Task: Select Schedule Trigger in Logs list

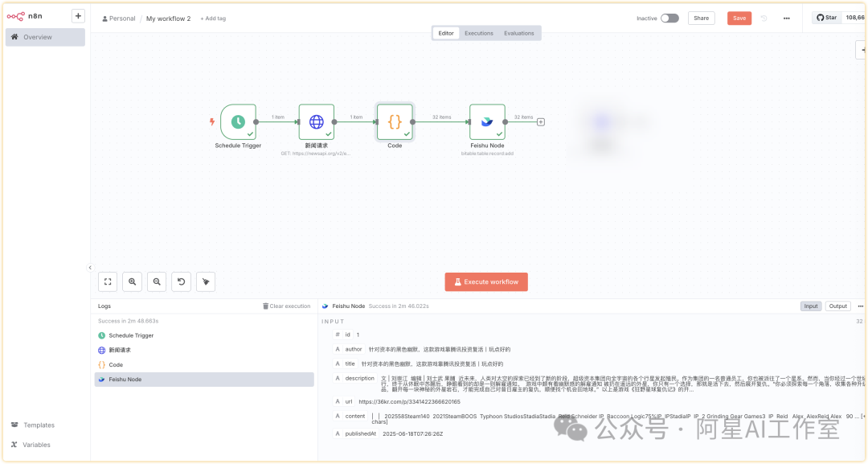Action: click(x=203, y=335)
